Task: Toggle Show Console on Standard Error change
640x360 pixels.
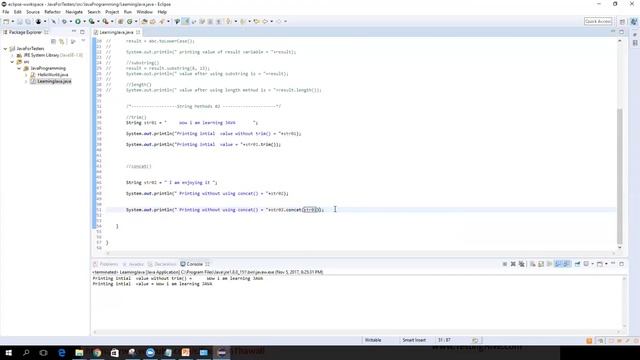Action: tap(567, 264)
